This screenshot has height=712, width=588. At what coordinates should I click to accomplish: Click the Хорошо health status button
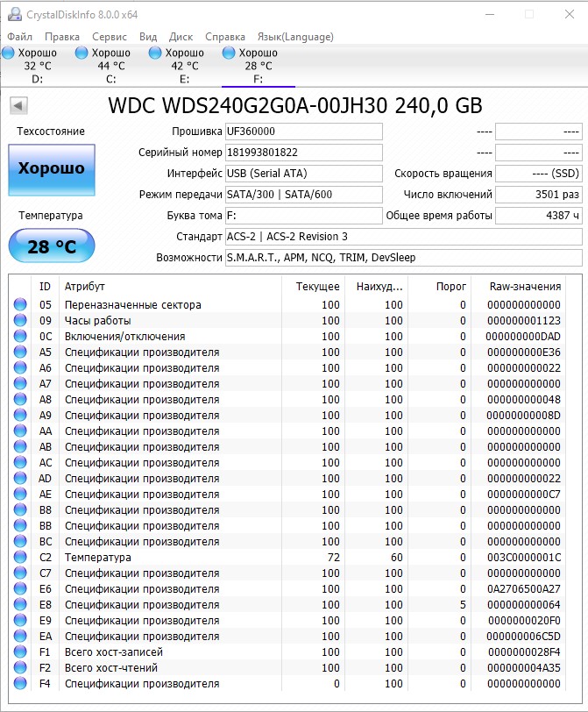pos(52,168)
